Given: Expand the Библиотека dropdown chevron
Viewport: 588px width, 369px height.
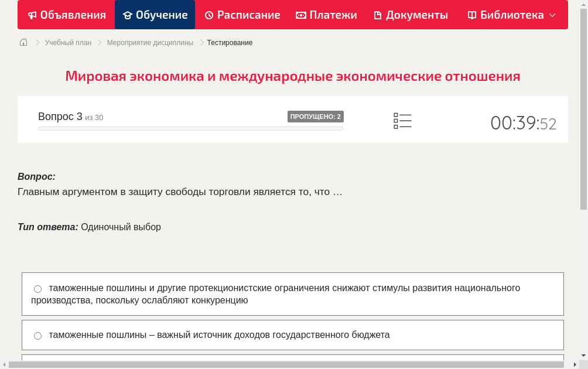Looking at the screenshot, I should (x=553, y=15).
